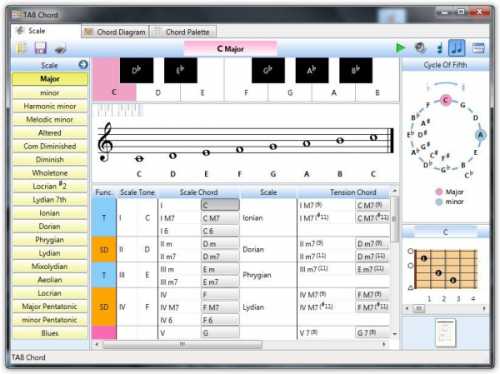
Task: Select the Harmonic minor scale
Action: click(x=50, y=106)
